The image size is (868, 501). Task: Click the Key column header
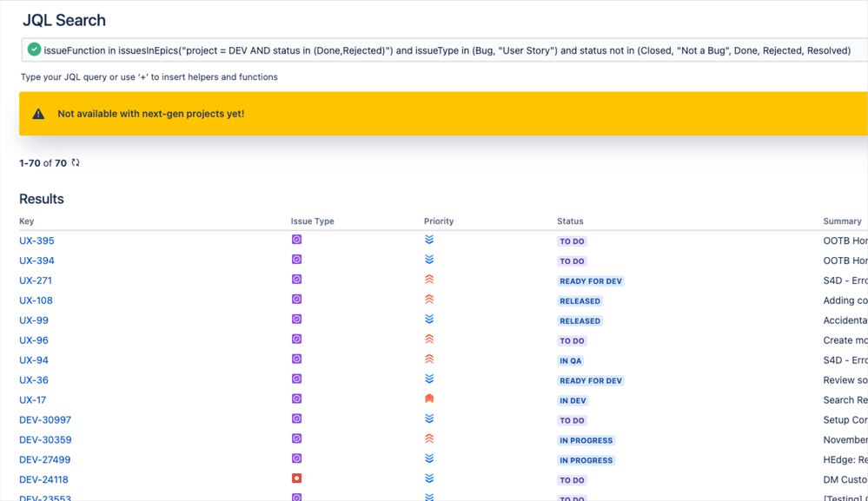(x=27, y=221)
